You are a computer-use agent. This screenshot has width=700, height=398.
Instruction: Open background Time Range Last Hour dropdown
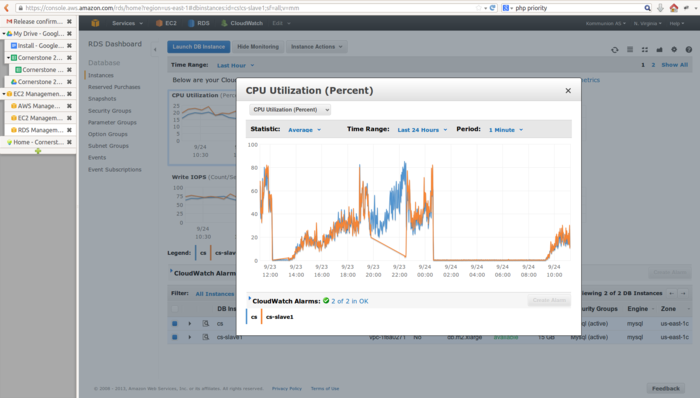coord(235,65)
